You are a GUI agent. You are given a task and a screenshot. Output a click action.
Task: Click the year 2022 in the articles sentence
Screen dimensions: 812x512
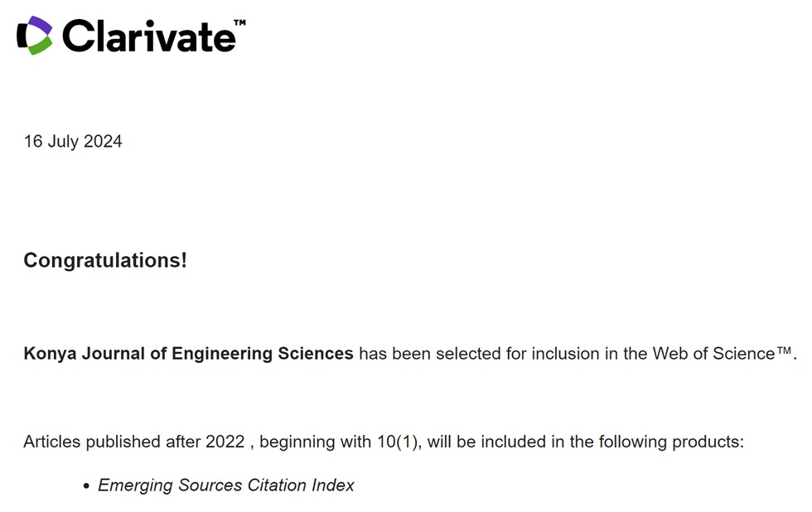pos(225,442)
